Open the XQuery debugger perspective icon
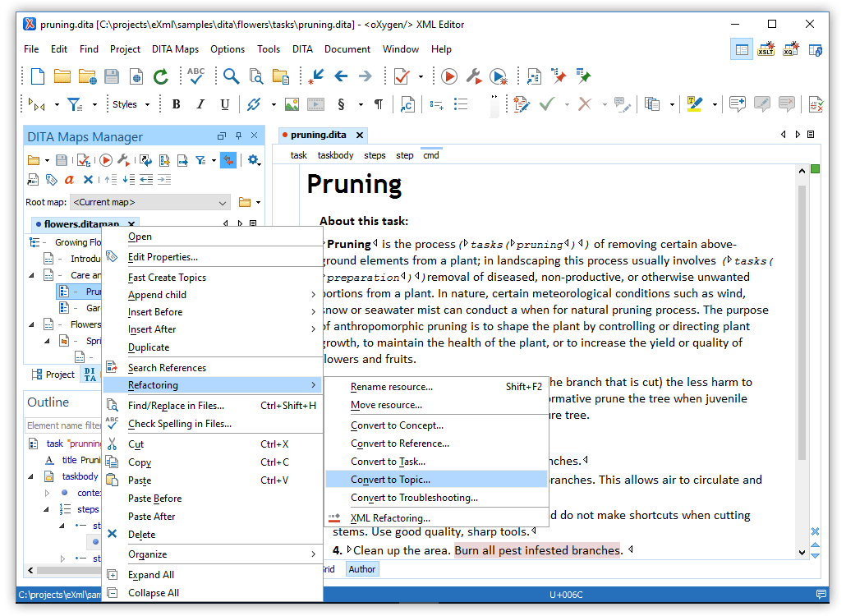The height and width of the screenshot is (616, 846). click(x=791, y=49)
